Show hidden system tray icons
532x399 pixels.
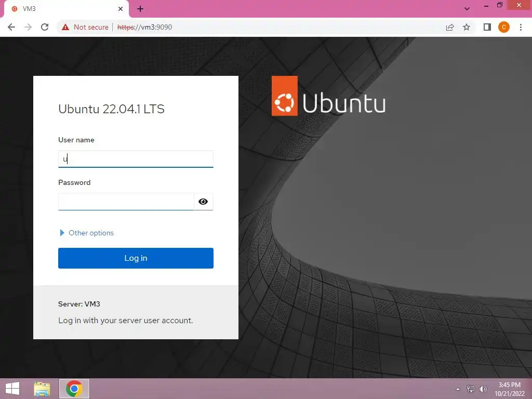pyautogui.click(x=458, y=389)
